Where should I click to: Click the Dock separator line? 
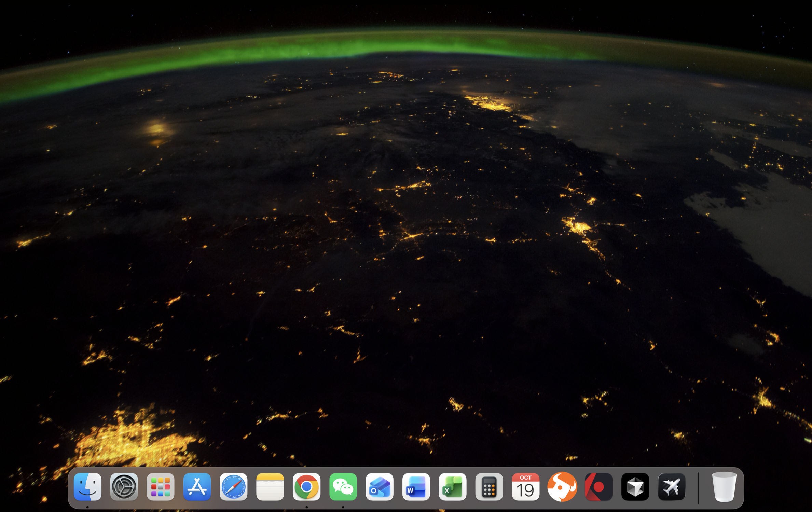coord(698,488)
